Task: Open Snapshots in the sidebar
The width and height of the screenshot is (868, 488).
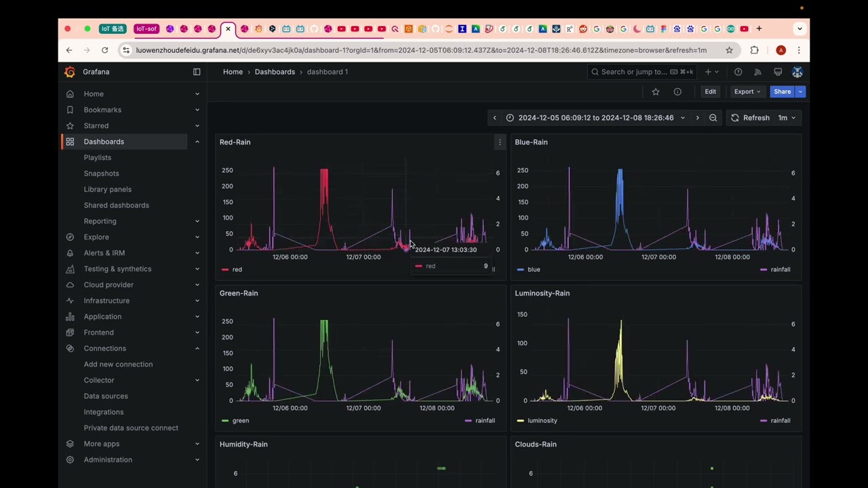Action: pyautogui.click(x=101, y=174)
